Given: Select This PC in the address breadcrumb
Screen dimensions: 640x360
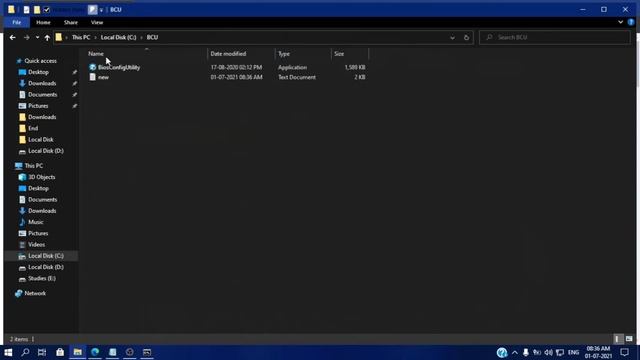Looking at the screenshot, I should (x=81, y=37).
